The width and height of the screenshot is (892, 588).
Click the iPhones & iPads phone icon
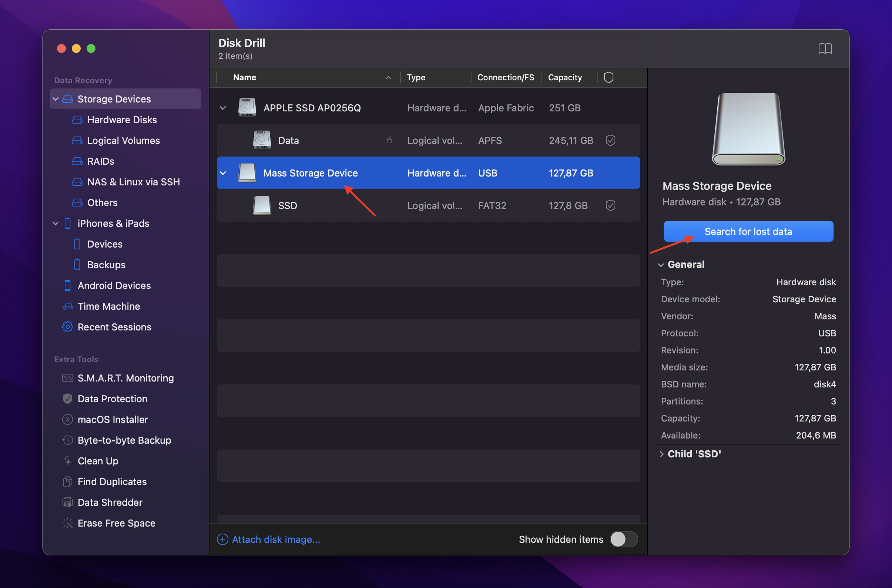coord(67,223)
